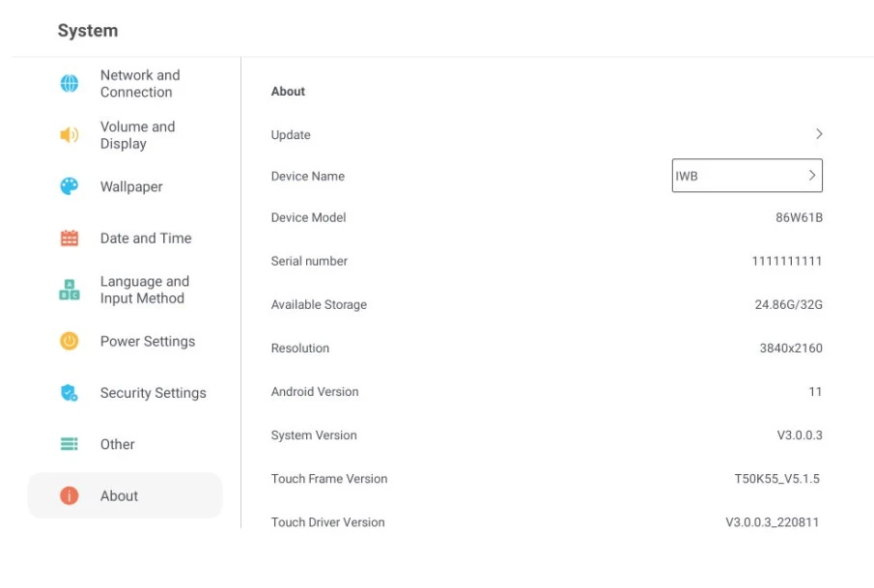This screenshot has width=874, height=588.
Task: Click the Android Version label
Action: click(x=315, y=391)
